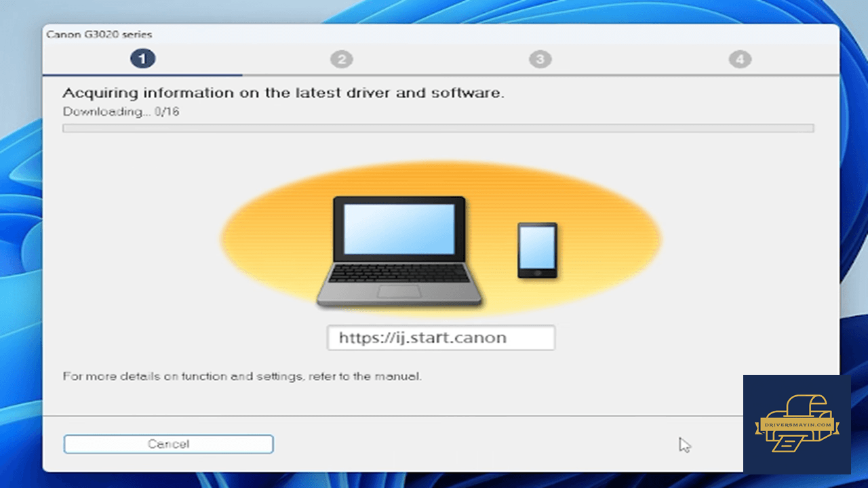
Task: Click the printer icon in DriversMayin logo
Action: click(x=797, y=424)
